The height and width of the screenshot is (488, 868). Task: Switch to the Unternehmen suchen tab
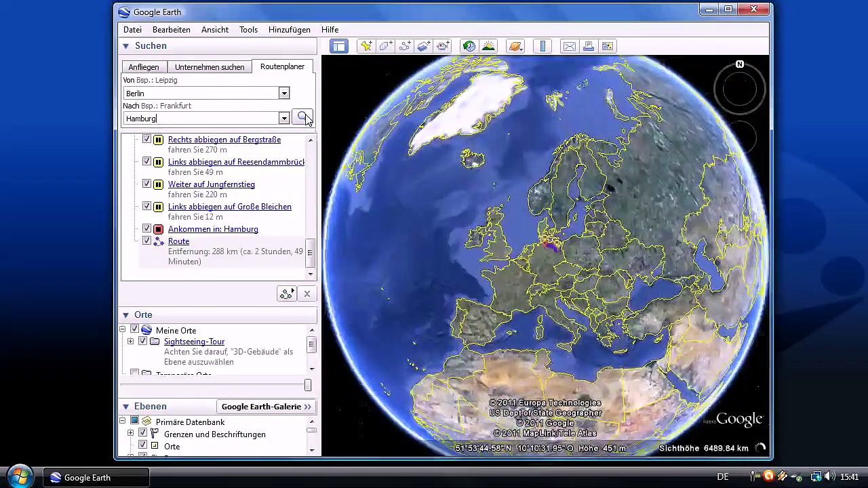(x=209, y=67)
